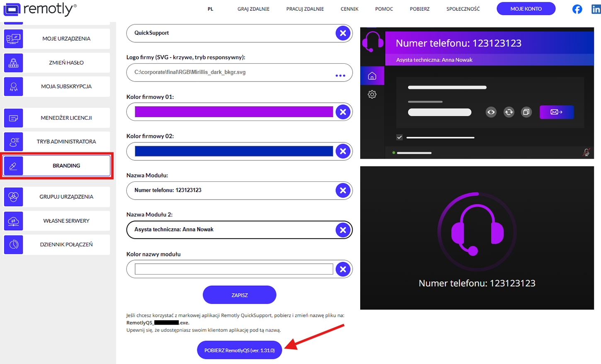The image size is (601, 364).
Task: Browse logo file with three dots button
Action: (340, 75)
